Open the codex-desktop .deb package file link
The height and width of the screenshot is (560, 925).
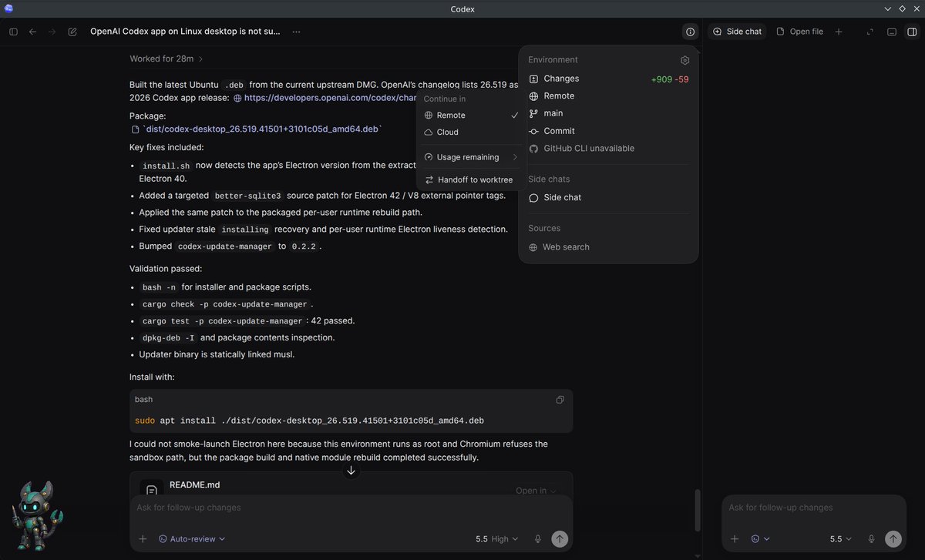257,129
